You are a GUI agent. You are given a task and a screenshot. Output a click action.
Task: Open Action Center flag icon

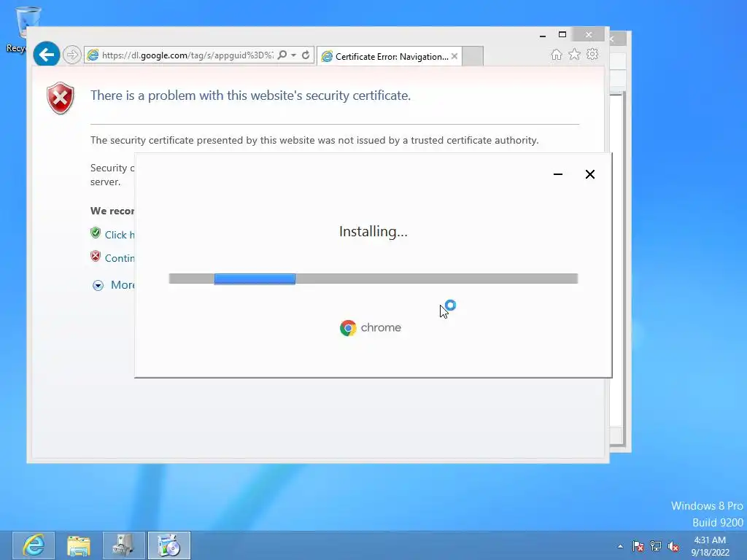coord(638,546)
